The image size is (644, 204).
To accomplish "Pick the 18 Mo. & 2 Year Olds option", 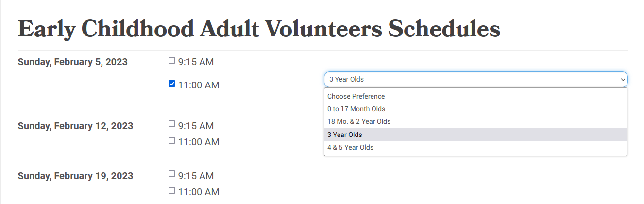I will (x=359, y=121).
